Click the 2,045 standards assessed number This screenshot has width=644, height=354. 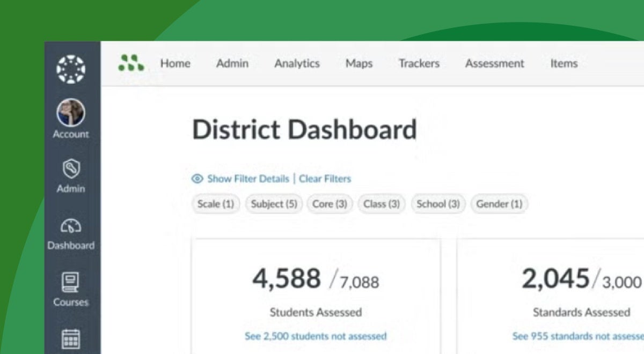click(x=555, y=279)
